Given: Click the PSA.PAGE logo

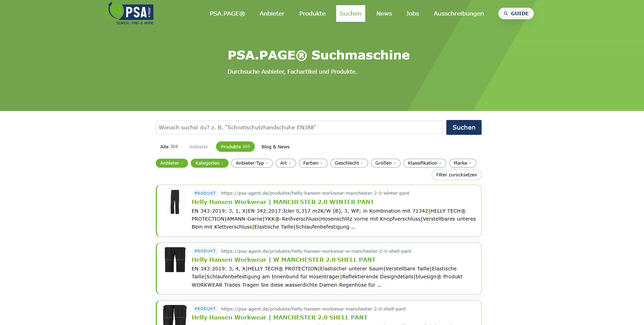Looking at the screenshot, I should (x=130, y=13).
